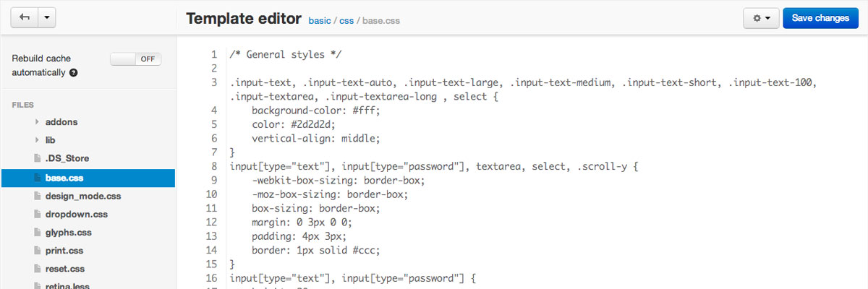
Task: Click line 1 comment in code editor
Action: (x=286, y=55)
